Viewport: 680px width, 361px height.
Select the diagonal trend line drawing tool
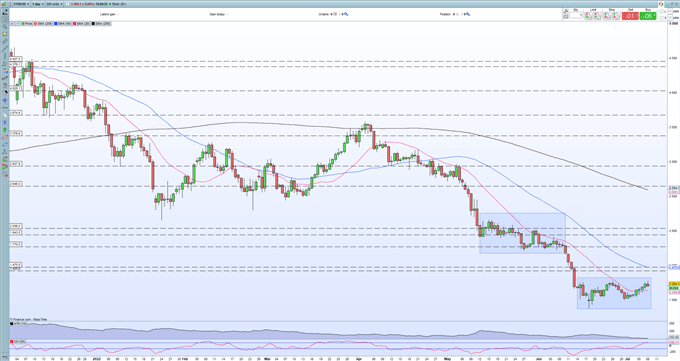(x=5, y=48)
